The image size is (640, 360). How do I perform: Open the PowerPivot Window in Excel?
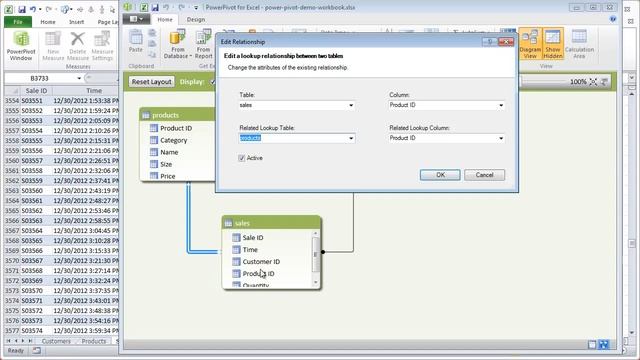coord(21,46)
